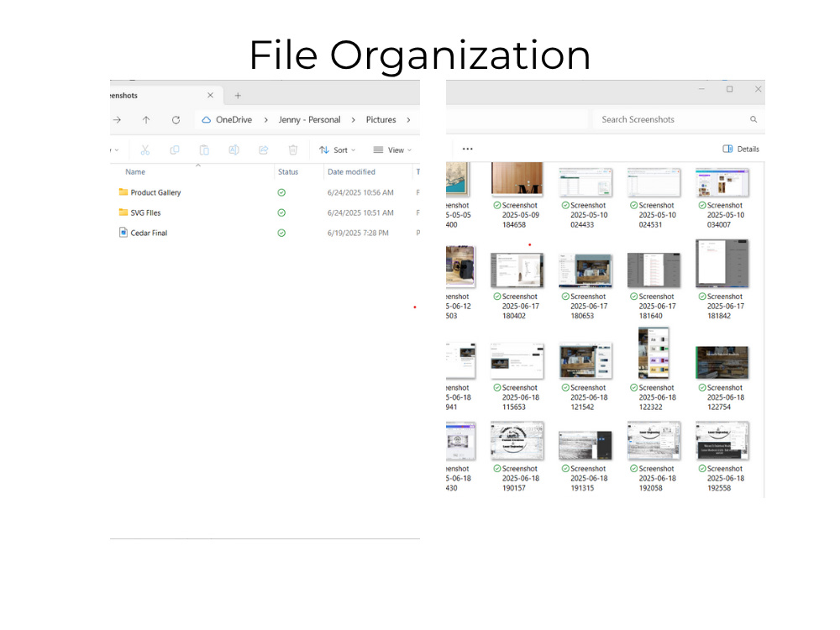Select the SVG Files folder name
840x630 pixels.
[x=145, y=213]
